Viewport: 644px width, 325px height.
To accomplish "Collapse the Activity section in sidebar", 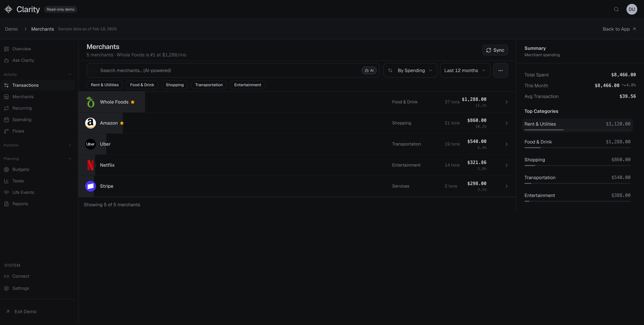I will click(70, 74).
